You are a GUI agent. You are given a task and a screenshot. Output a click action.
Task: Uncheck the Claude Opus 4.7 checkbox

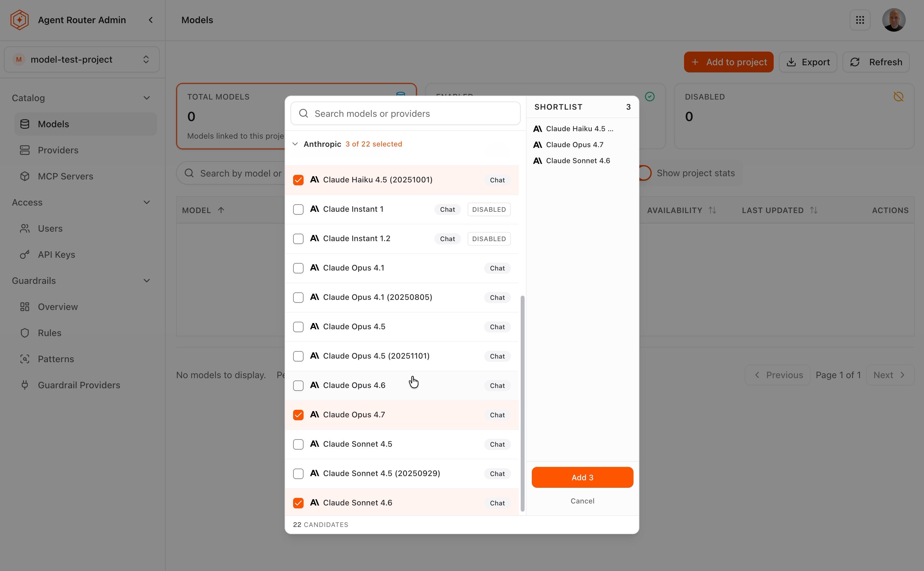(x=298, y=415)
